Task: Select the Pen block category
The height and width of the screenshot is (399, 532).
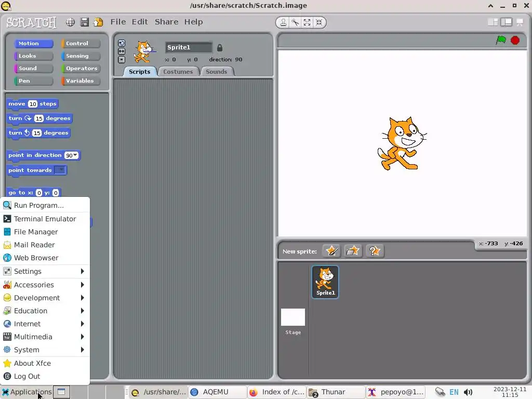Action: (x=34, y=81)
